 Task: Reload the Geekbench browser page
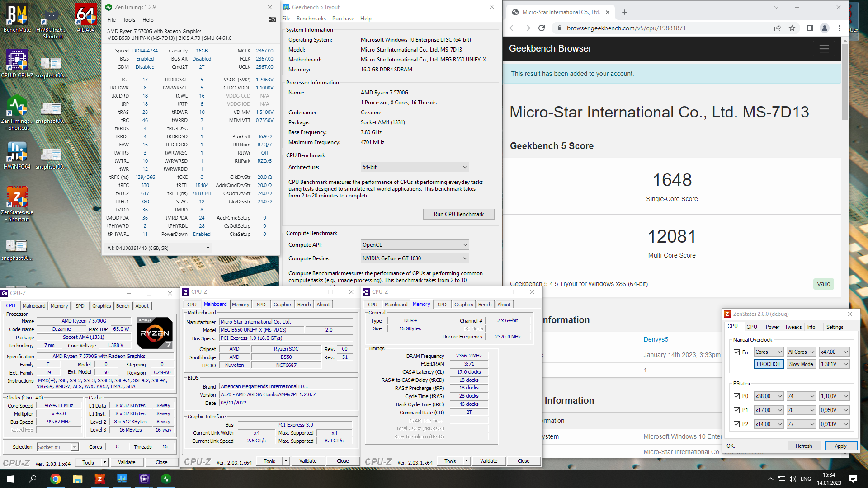542,28
